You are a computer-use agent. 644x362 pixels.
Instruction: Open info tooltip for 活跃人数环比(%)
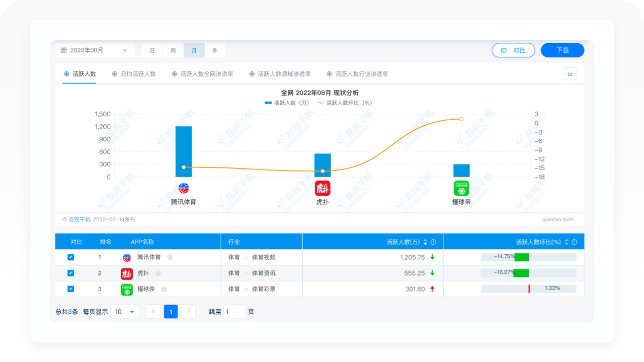pyautogui.click(x=575, y=242)
